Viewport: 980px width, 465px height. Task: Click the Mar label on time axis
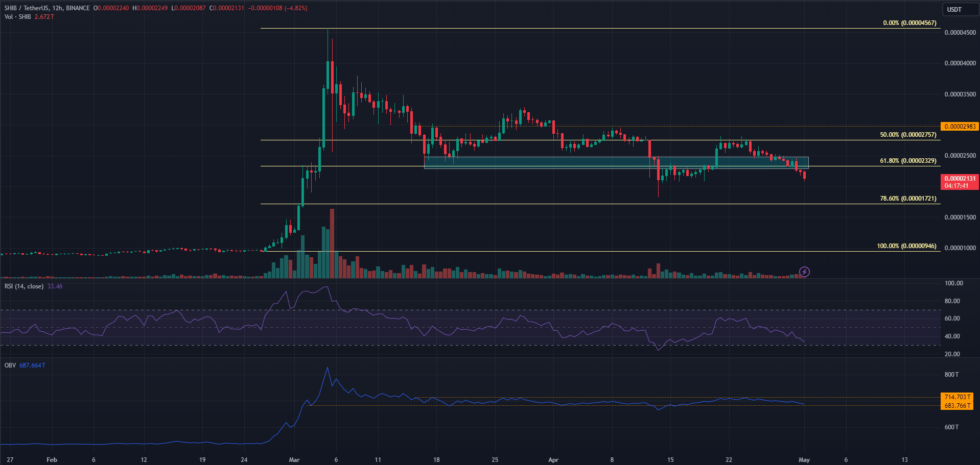294,460
